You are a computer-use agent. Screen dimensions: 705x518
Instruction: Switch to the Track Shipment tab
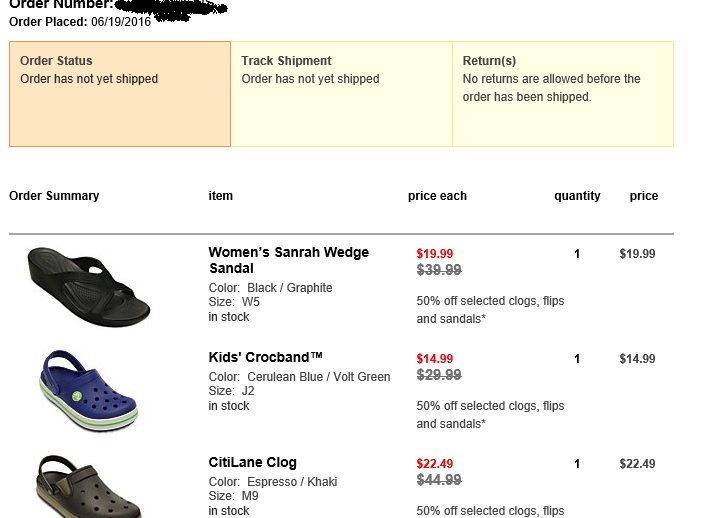click(x=341, y=94)
